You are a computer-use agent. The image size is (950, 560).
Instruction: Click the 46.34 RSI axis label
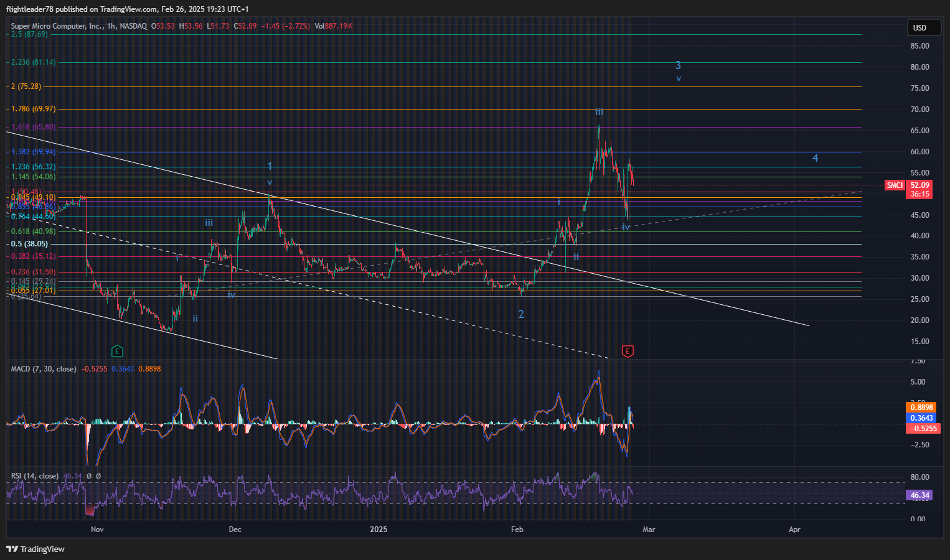click(919, 495)
